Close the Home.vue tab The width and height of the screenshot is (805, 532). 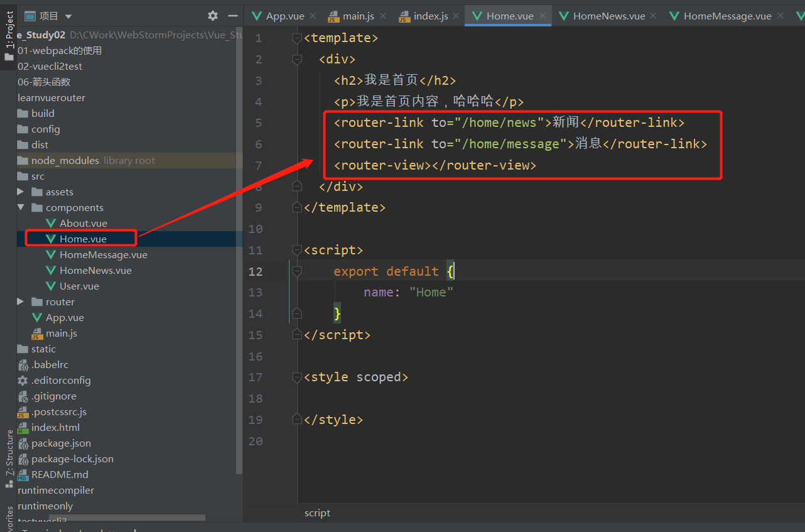[542, 16]
